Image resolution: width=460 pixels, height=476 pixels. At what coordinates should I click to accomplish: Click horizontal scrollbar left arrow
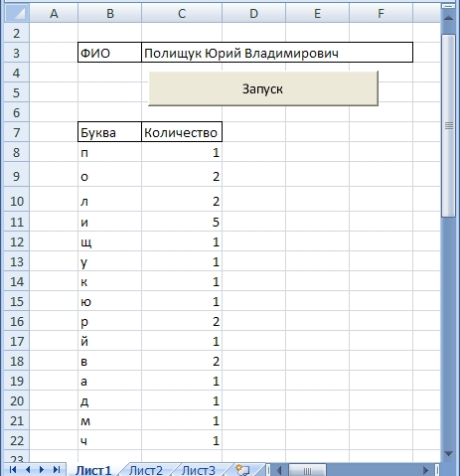click(x=279, y=470)
